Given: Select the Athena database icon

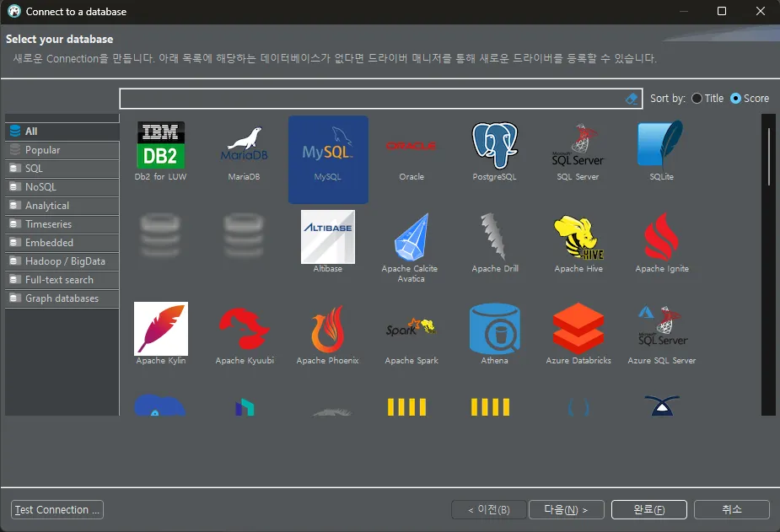Looking at the screenshot, I should pos(494,334).
